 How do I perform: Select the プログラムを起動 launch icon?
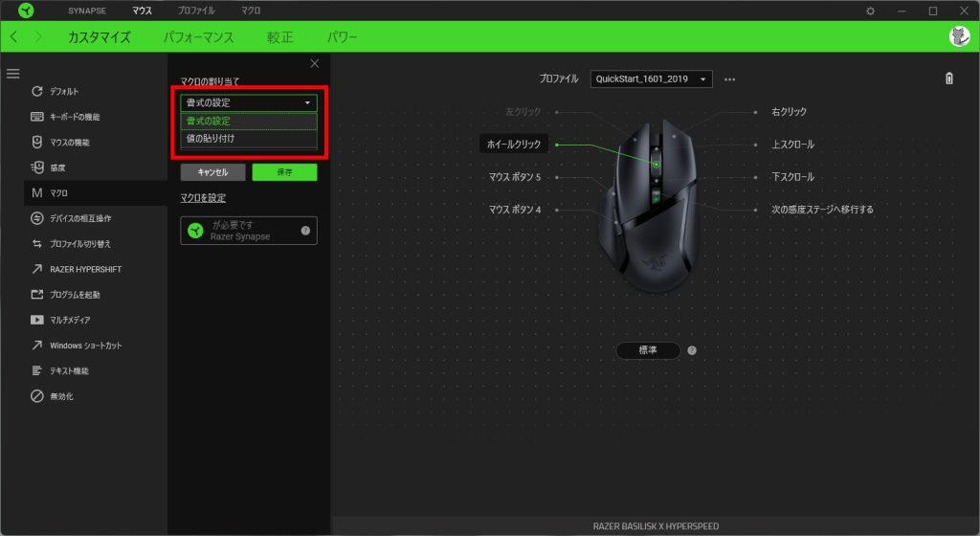tap(37, 294)
